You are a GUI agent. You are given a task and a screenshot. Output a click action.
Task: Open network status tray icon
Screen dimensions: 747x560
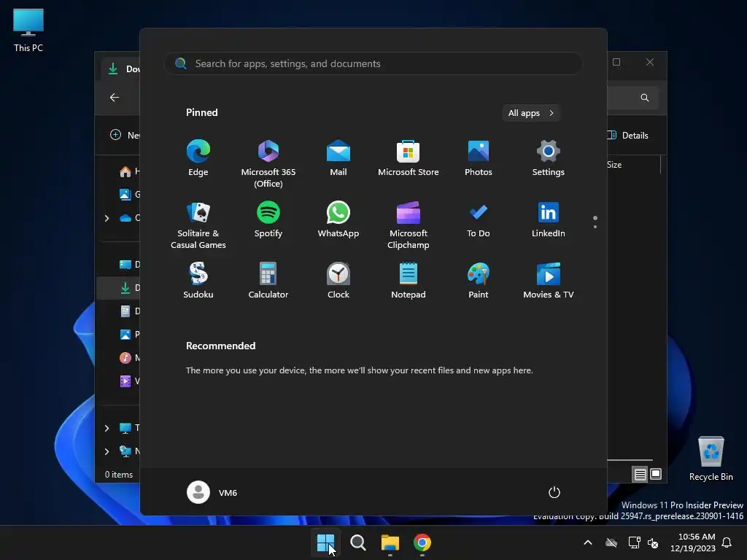pyautogui.click(x=634, y=542)
